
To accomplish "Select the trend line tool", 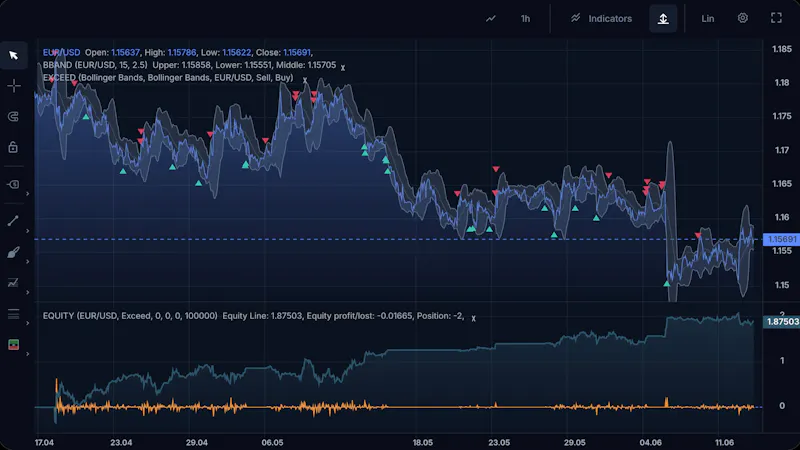I will (14, 221).
